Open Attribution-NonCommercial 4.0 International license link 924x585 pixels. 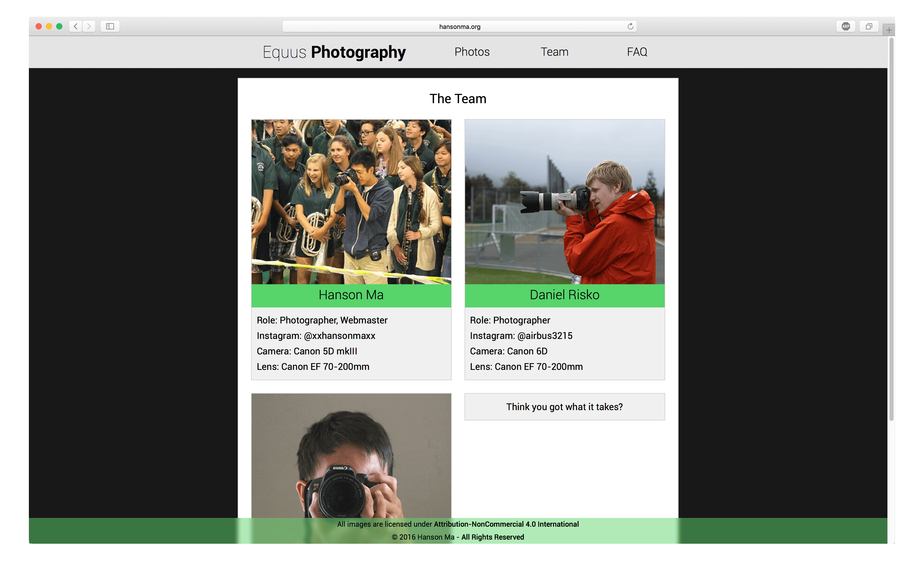[506, 524]
